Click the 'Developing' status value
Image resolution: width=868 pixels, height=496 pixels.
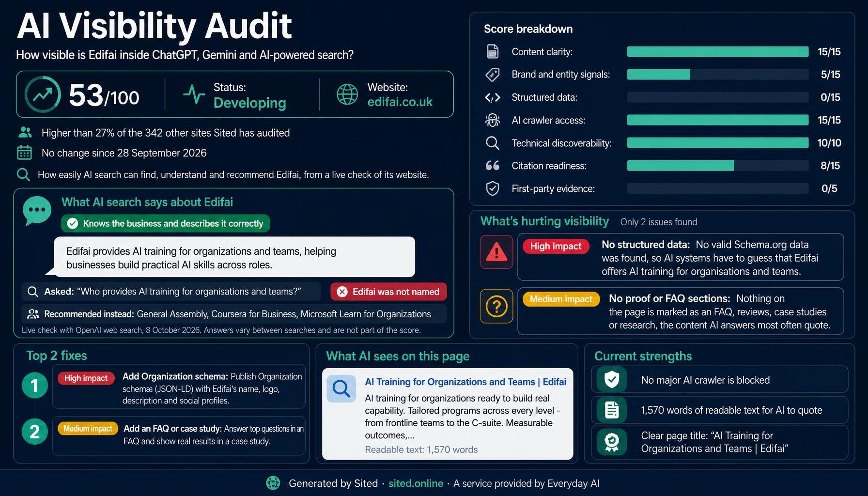[250, 103]
